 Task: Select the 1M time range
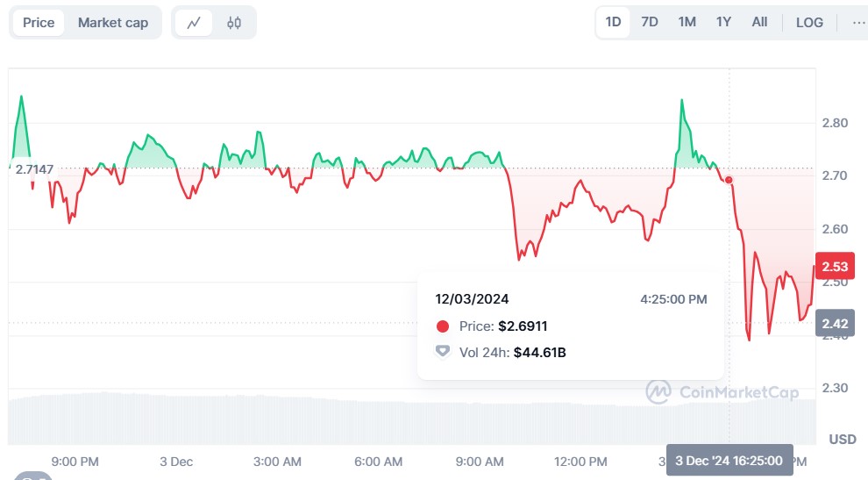[687, 22]
